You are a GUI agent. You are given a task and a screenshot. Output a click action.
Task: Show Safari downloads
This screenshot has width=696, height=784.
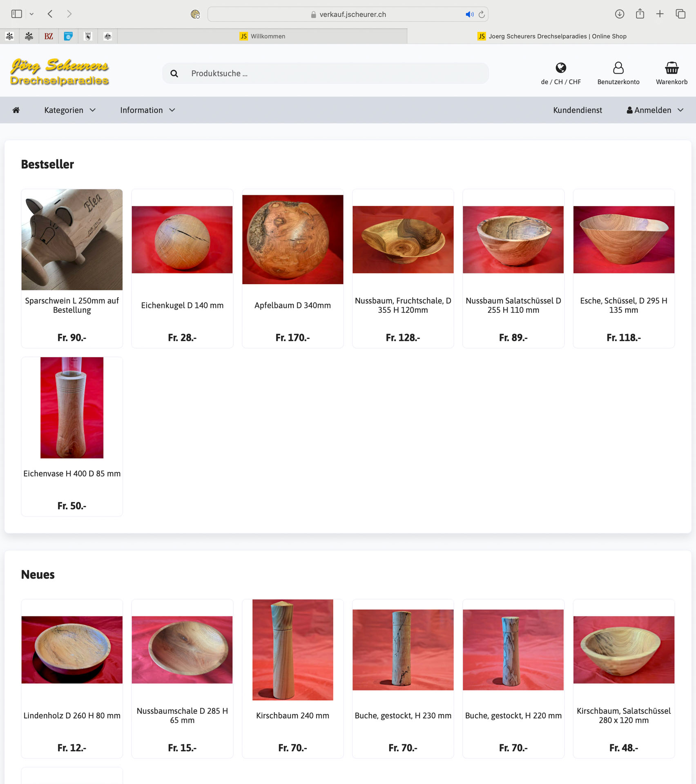tap(620, 14)
